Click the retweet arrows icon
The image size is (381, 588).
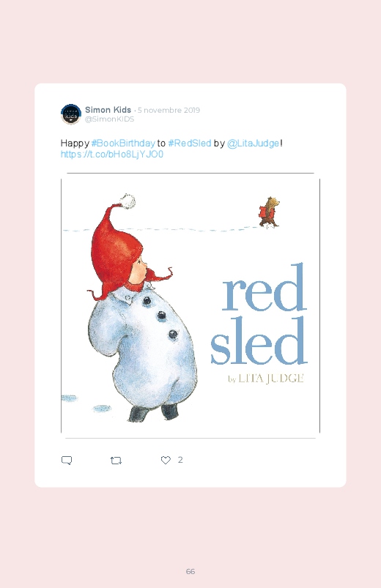(x=116, y=460)
